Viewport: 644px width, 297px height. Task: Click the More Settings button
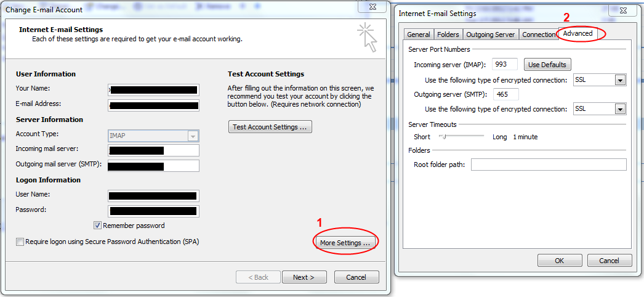tap(345, 243)
